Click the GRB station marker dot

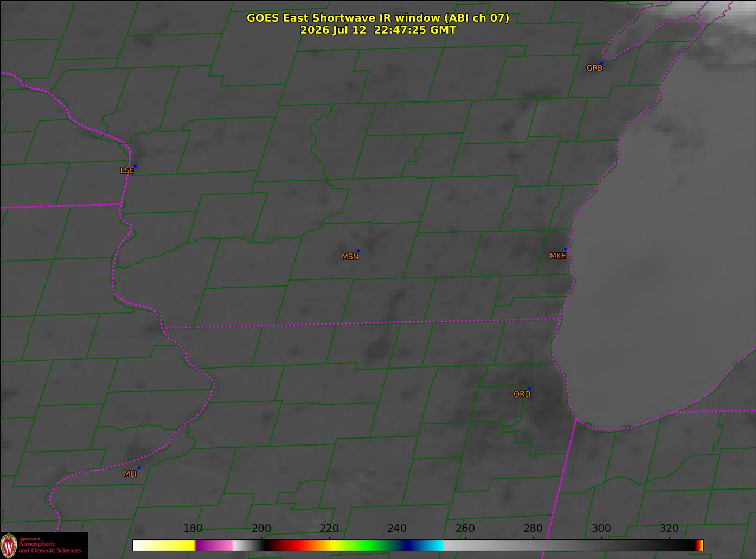tap(601, 63)
